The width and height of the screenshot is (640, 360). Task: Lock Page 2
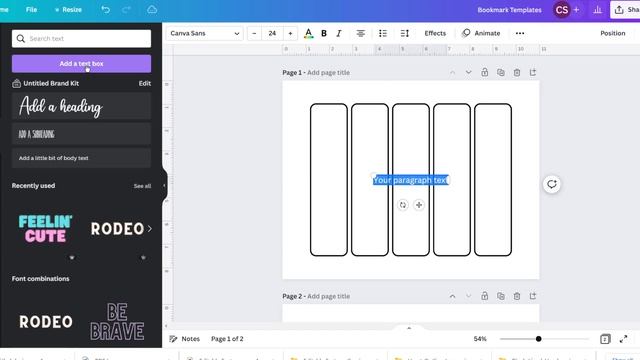point(484,296)
